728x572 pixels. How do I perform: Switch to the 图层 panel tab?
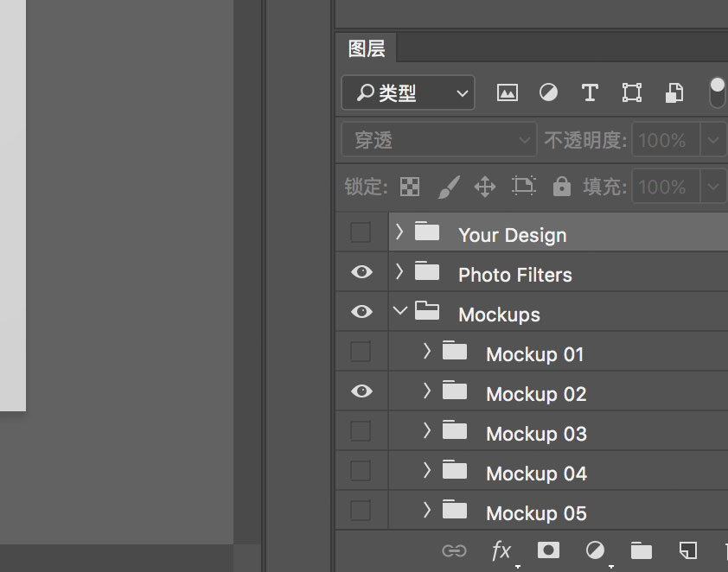[x=366, y=48]
